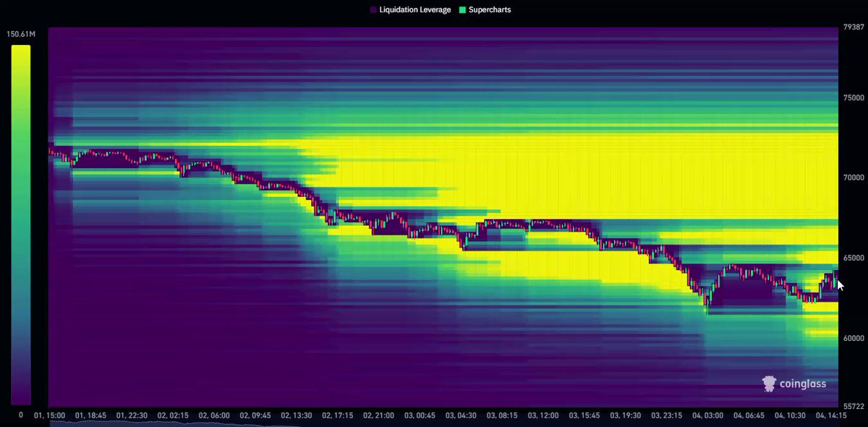Click the "03, 19:30" time axis label

coord(626,416)
